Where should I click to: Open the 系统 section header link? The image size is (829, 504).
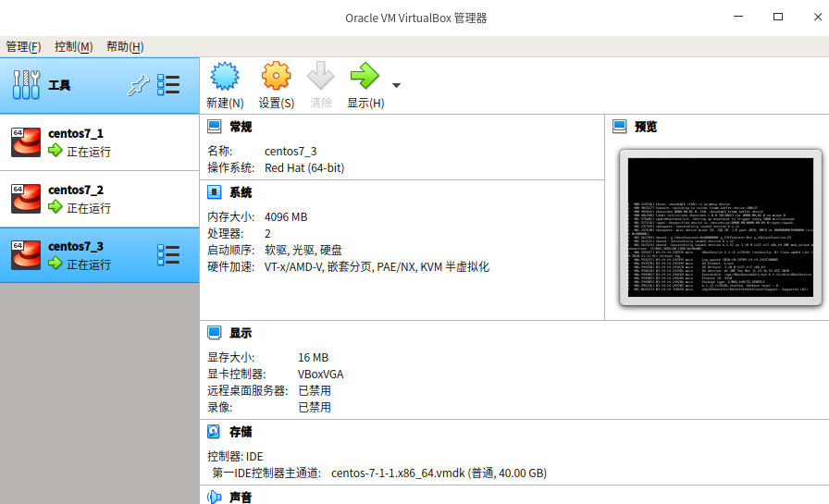coord(241,193)
